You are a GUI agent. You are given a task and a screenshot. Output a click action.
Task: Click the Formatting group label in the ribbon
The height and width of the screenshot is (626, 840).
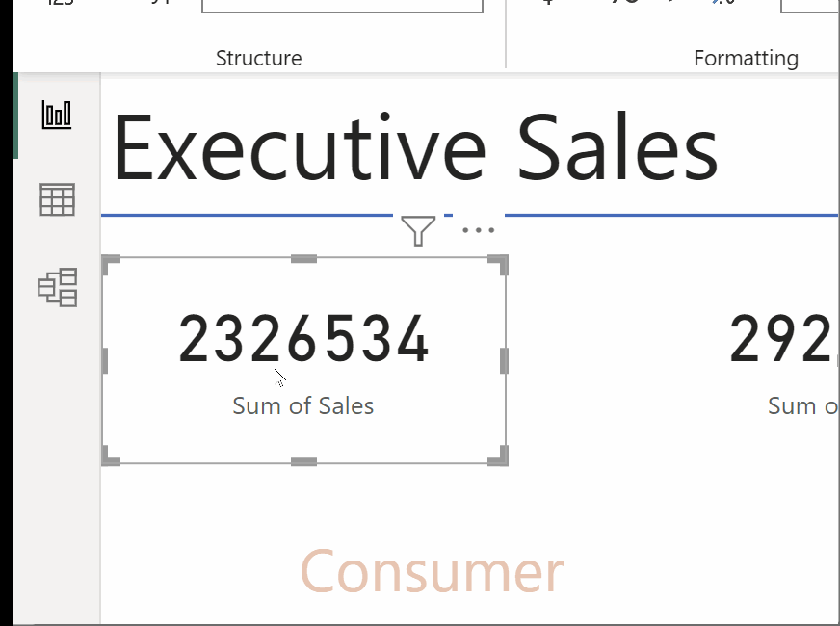pyautogui.click(x=746, y=58)
